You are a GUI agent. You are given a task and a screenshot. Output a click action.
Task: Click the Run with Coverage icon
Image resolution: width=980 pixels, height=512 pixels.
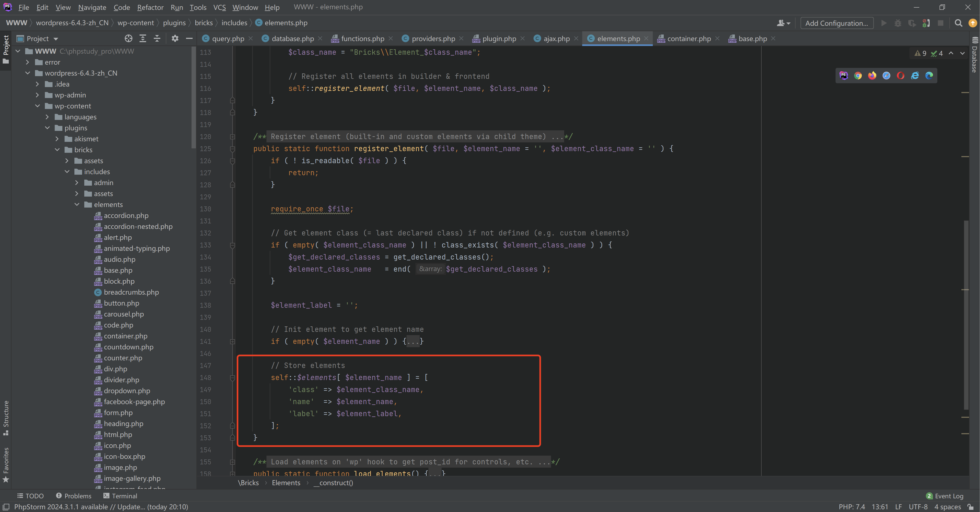[x=912, y=23]
